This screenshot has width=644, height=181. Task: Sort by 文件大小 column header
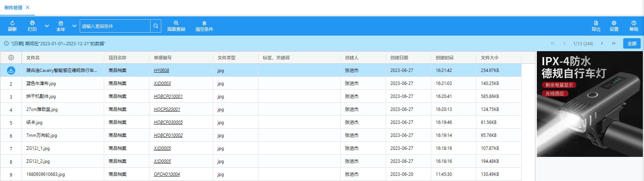[x=490, y=57]
